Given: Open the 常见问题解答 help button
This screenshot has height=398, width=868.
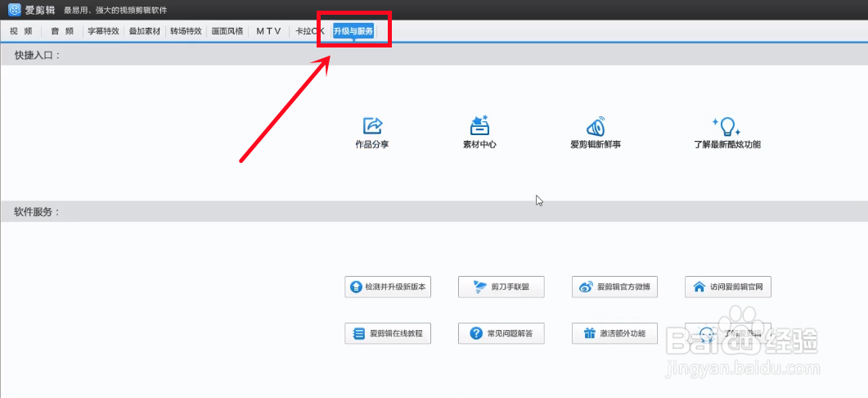Looking at the screenshot, I should click(x=501, y=333).
